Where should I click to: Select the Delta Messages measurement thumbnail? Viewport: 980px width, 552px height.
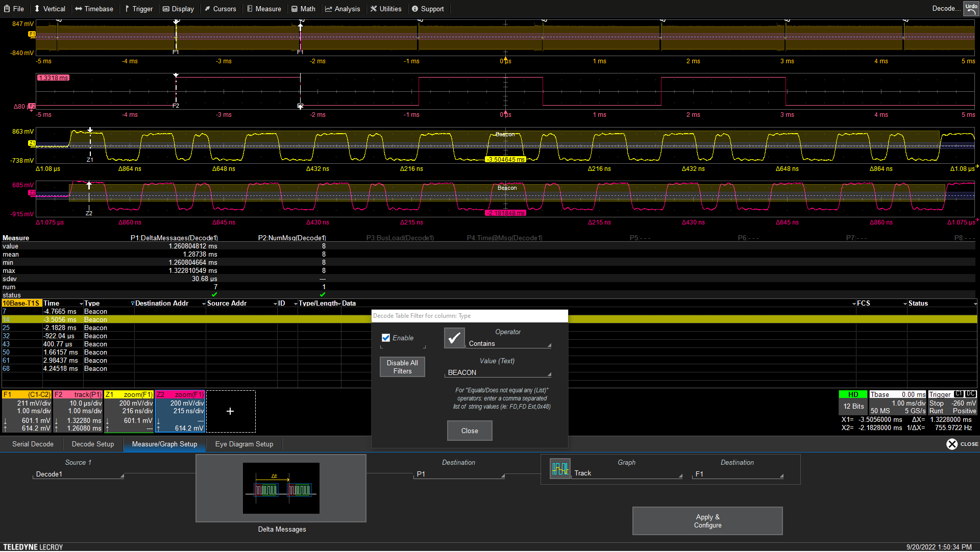tap(281, 488)
